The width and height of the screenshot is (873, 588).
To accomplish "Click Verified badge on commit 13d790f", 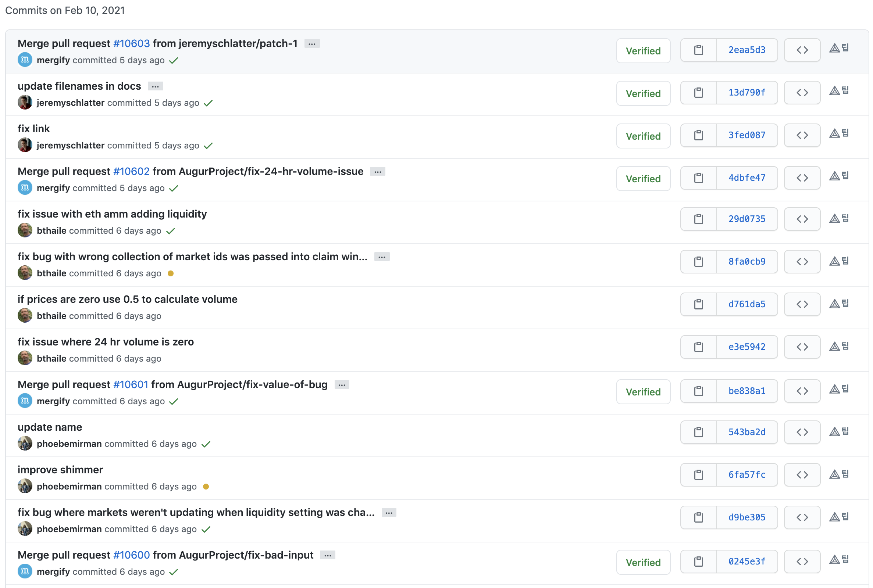I will (x=643, y=93).
